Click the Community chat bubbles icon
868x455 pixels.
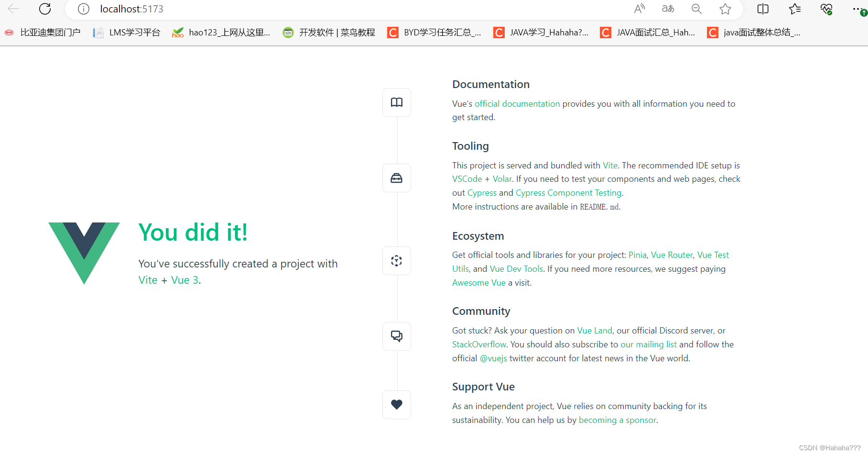(x=397, y=336)
